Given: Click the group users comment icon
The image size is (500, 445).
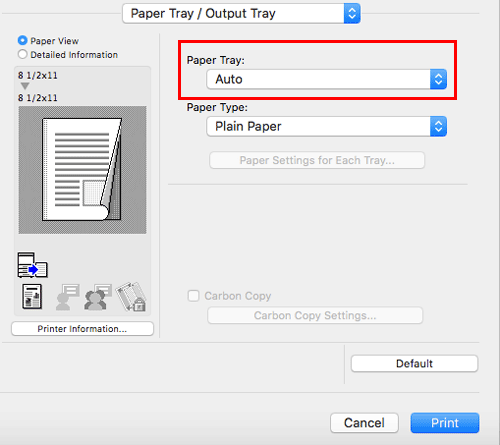Looking at the screenshot, I should (x=98, y=297).
